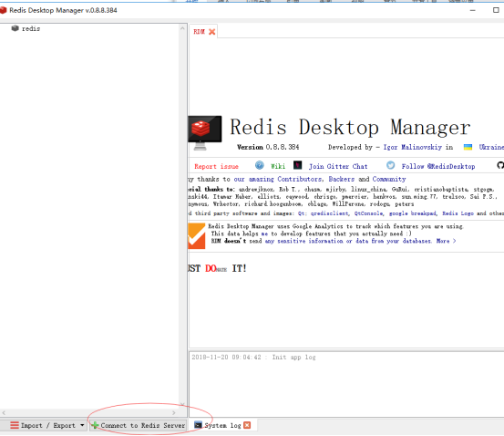Open the Backers link
Image resolution: width=504 pixels, height=436 pixels.
point(342,179)
